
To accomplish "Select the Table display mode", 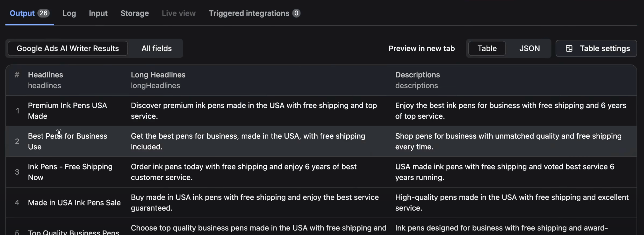I will [x=487, y=49].
